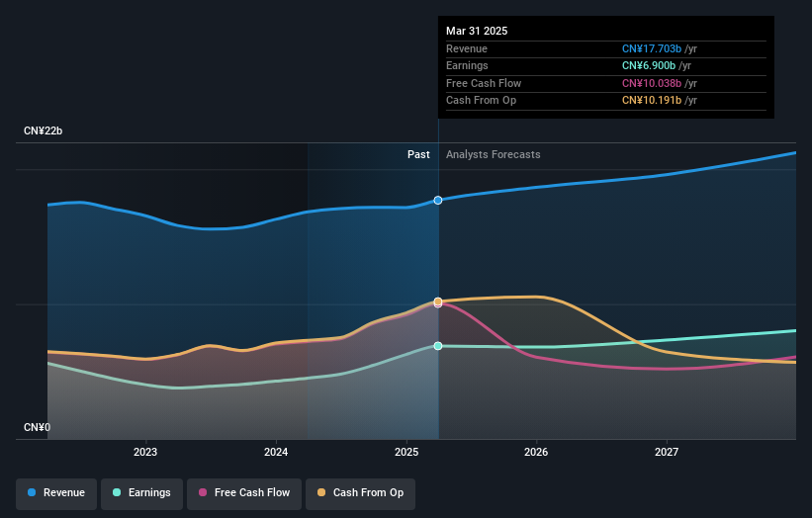Click the CN¥10.191b cash from op value
Screen dimensions: 812x518
pos(652,101)
